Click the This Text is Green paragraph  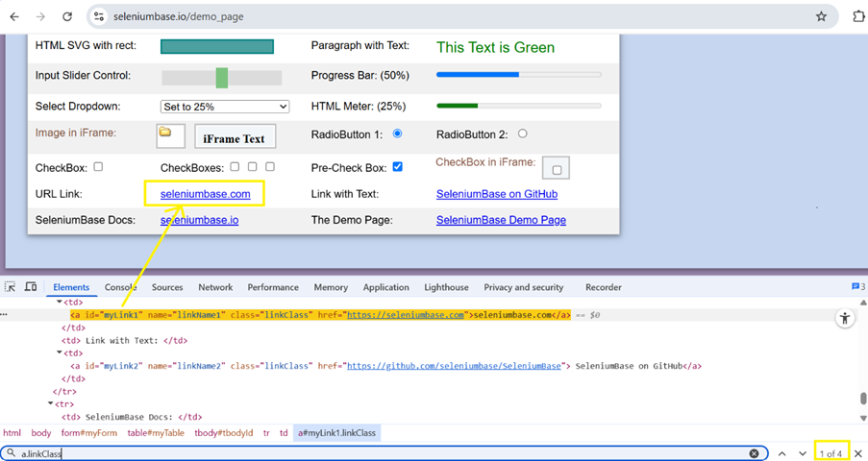tap(495, 47)
